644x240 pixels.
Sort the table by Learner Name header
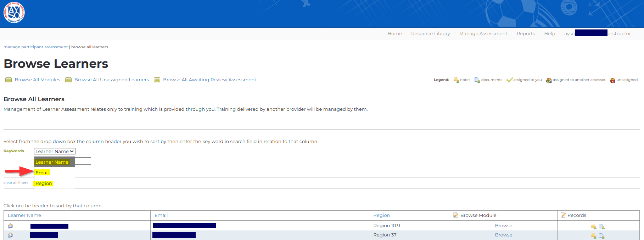pos(24,216)
